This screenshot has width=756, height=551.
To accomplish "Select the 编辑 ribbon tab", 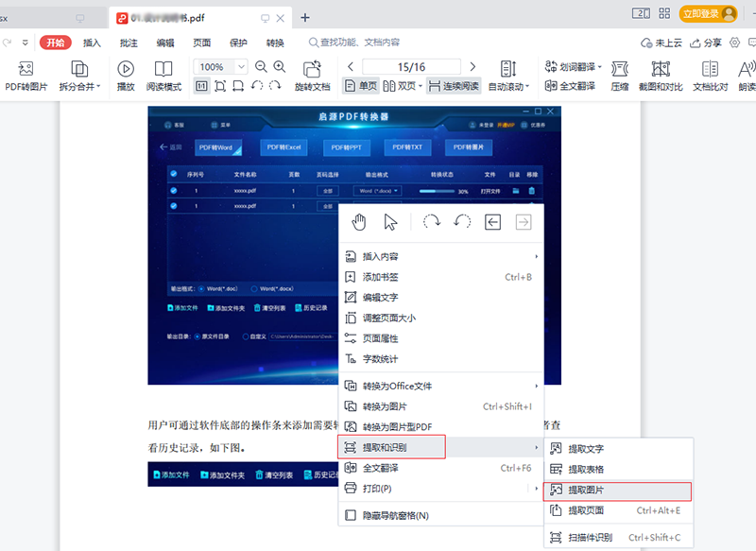I will (x=164, y=43).
